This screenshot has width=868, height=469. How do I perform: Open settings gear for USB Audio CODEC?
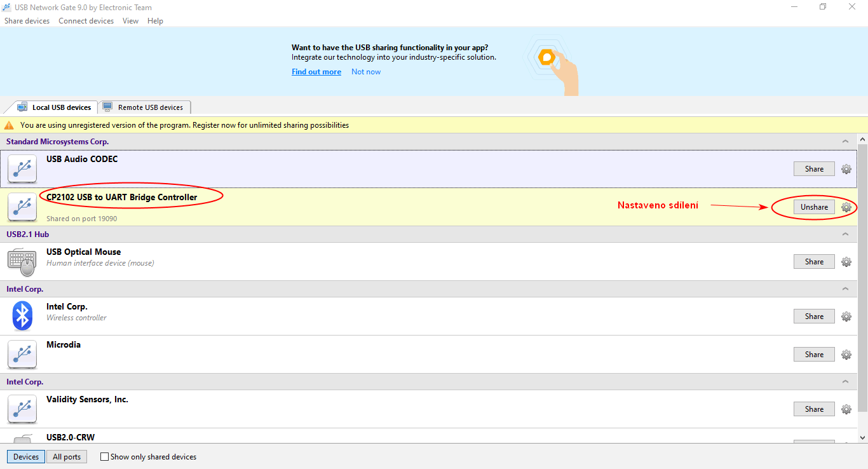click(x=846, y=169)
